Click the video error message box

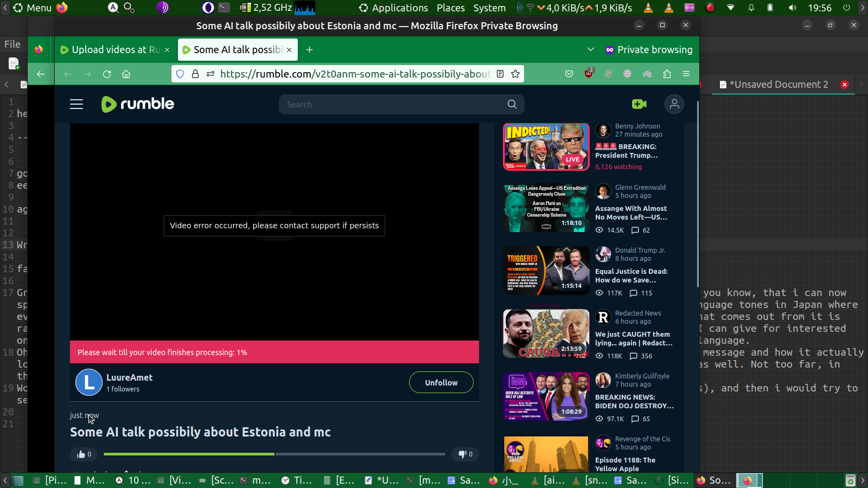275,226
